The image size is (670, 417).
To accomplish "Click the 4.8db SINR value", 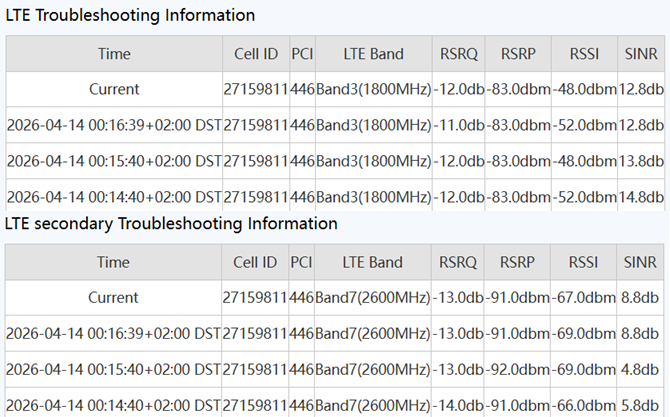I will 640,369.
